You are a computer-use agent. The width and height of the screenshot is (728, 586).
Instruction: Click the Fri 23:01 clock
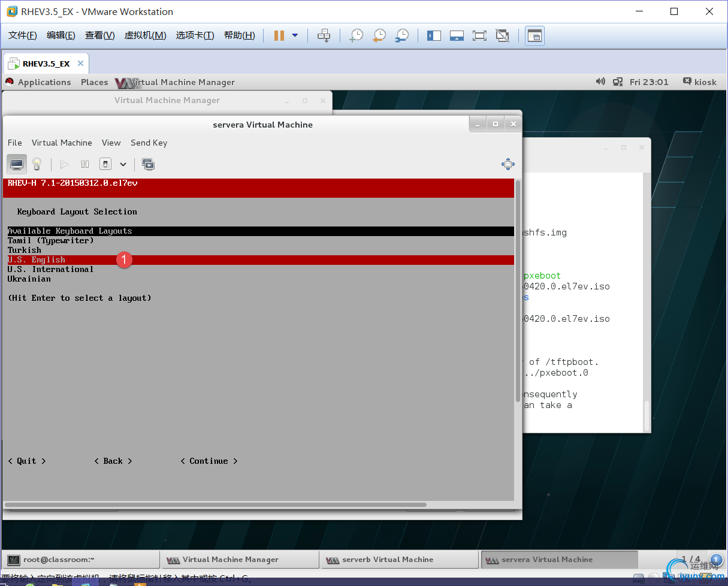pyautogui.click(x=649, y=82)
